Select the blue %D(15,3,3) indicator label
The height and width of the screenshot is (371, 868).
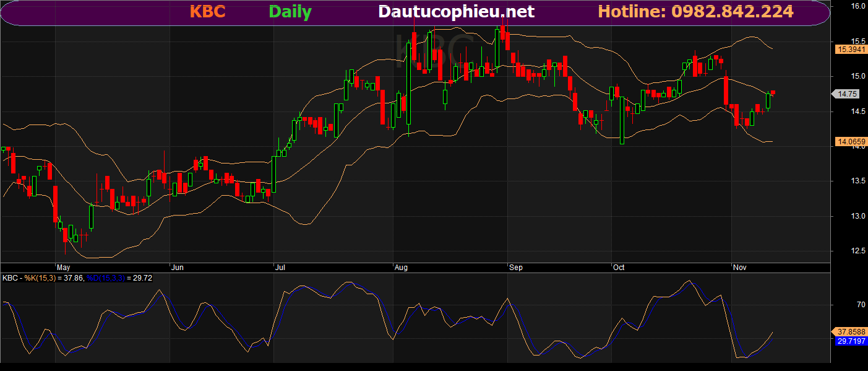(x=106, y=278)
